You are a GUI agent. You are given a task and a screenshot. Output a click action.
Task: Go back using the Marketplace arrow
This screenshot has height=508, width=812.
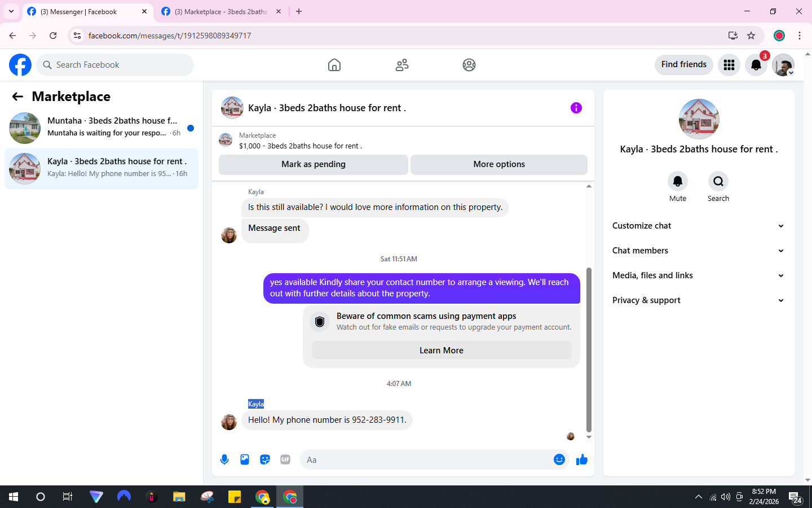(17, 97)
